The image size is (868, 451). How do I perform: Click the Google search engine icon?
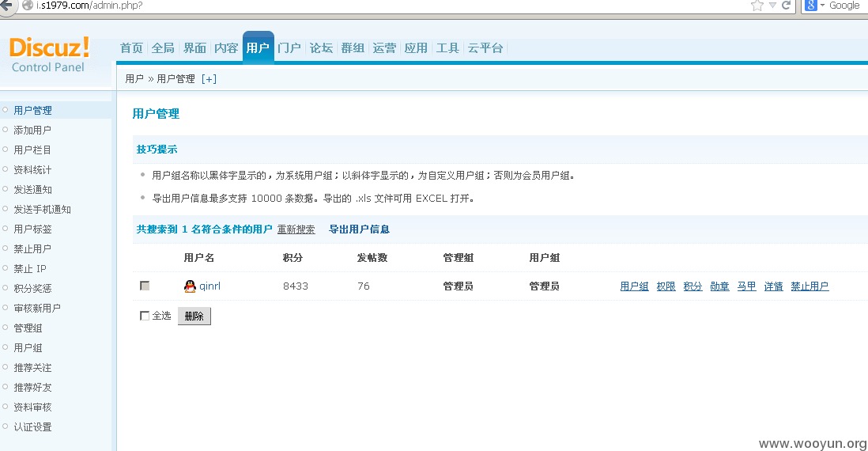click(811, 6)
